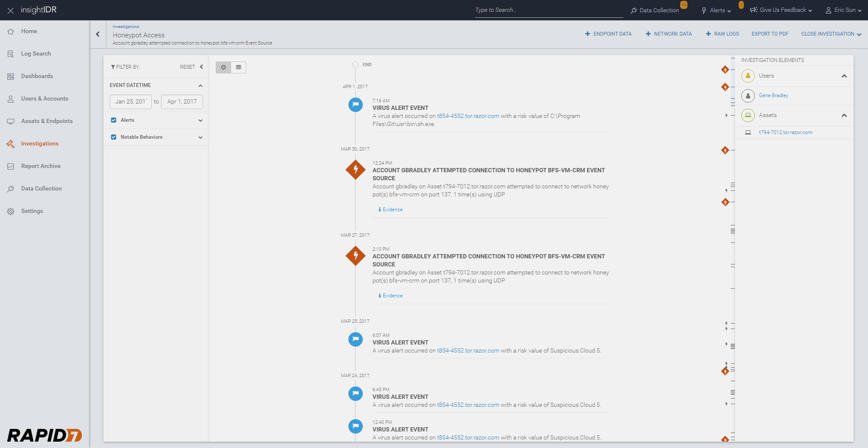Open Dashboards from the sidebar
868x448 pixels.
(37, 76)
